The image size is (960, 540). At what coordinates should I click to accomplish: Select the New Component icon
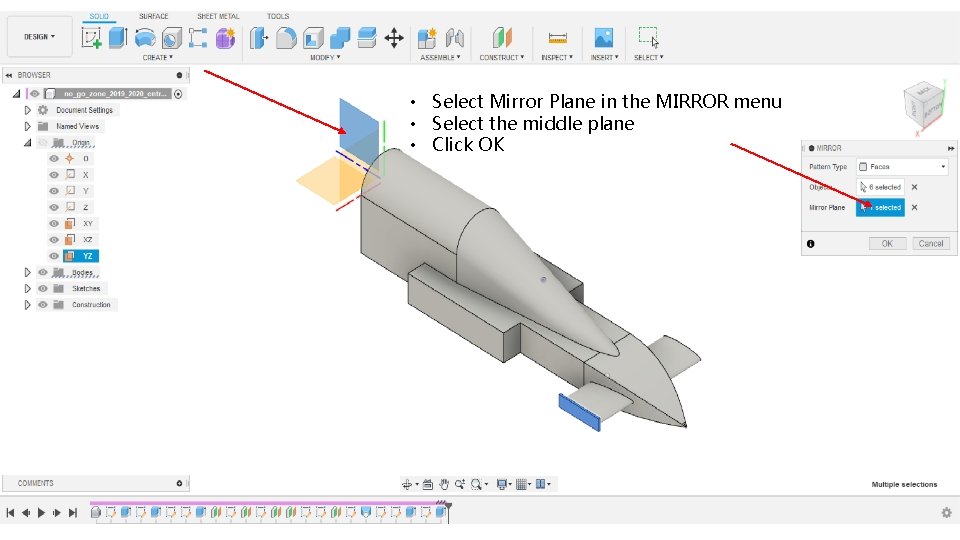tap(427, 38)
